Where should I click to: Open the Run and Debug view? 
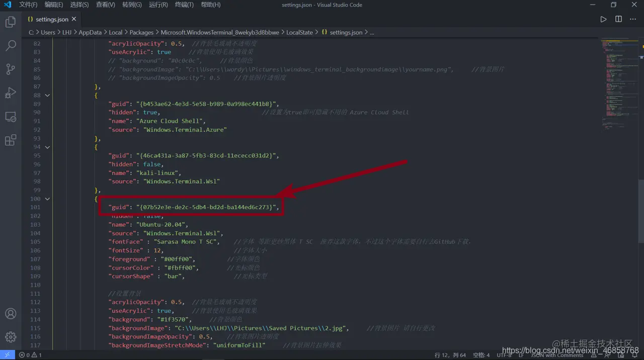pyautogui.click(x=11, y=93)
